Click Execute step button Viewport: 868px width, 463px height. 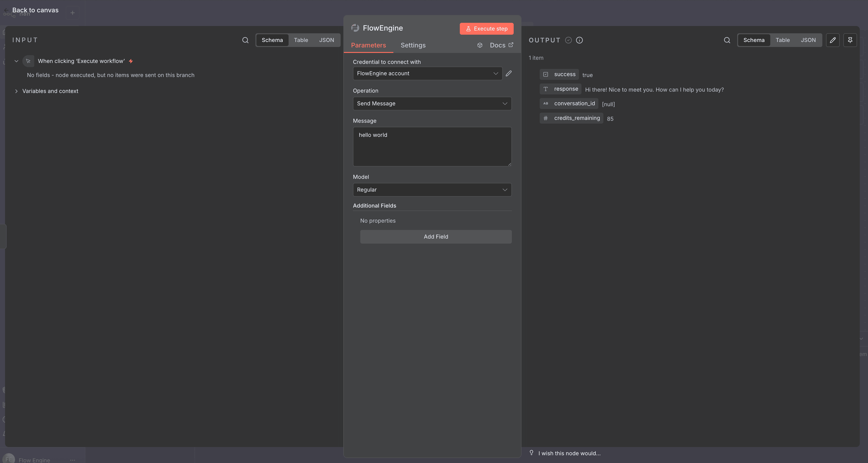[487, 29]
